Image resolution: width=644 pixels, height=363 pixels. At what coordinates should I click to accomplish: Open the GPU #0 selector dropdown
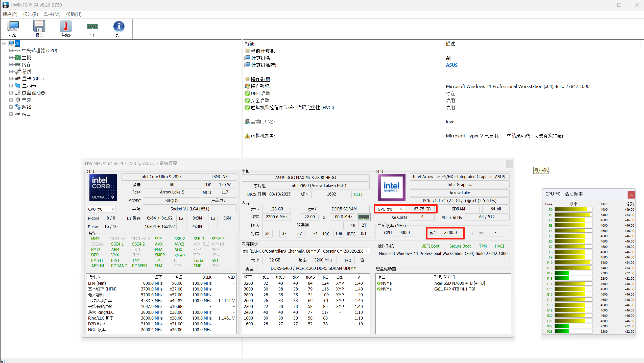(x=390, y=209)
